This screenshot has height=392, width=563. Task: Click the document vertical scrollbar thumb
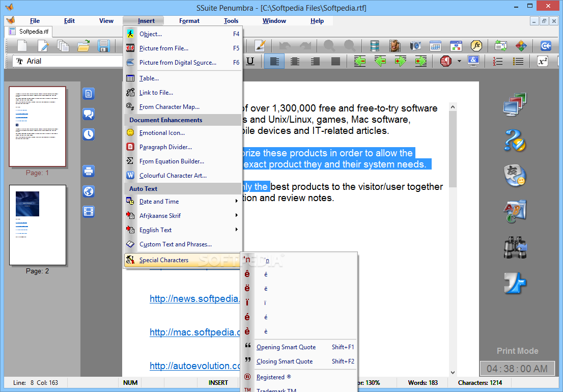pyautogui.click(x=453, y=149)
